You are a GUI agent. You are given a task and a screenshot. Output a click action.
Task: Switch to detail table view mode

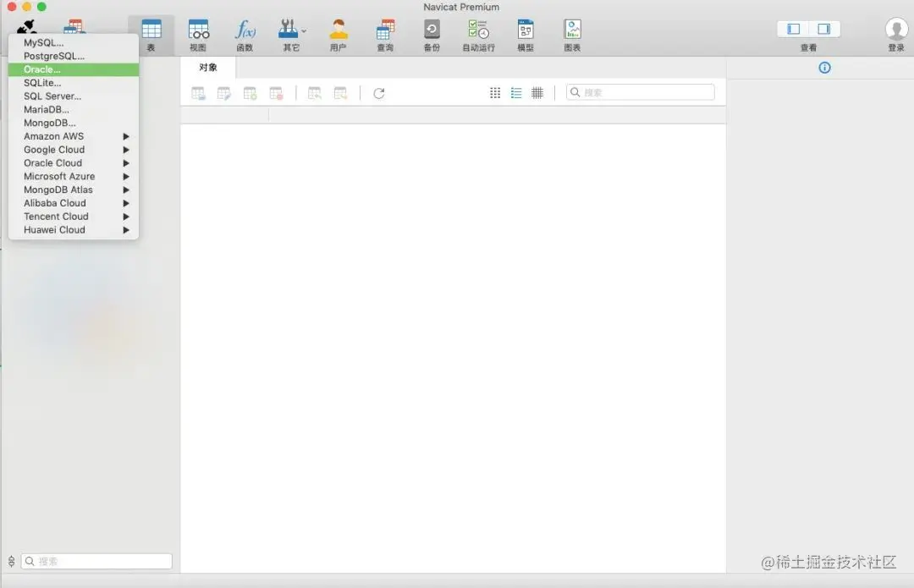tap(537, 93)
